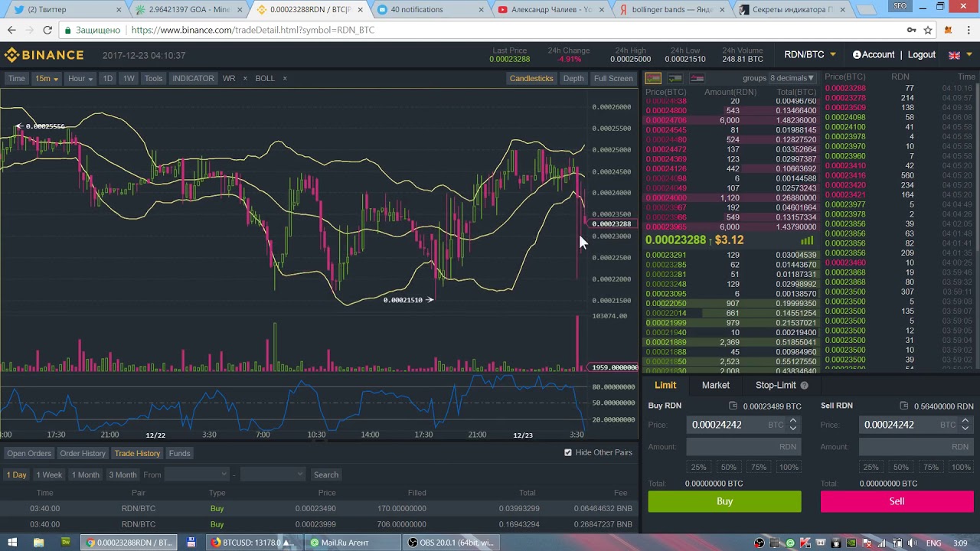Select 50% of buy amount
This screenshot has width=980, height=551.
[x=728, y=467]
